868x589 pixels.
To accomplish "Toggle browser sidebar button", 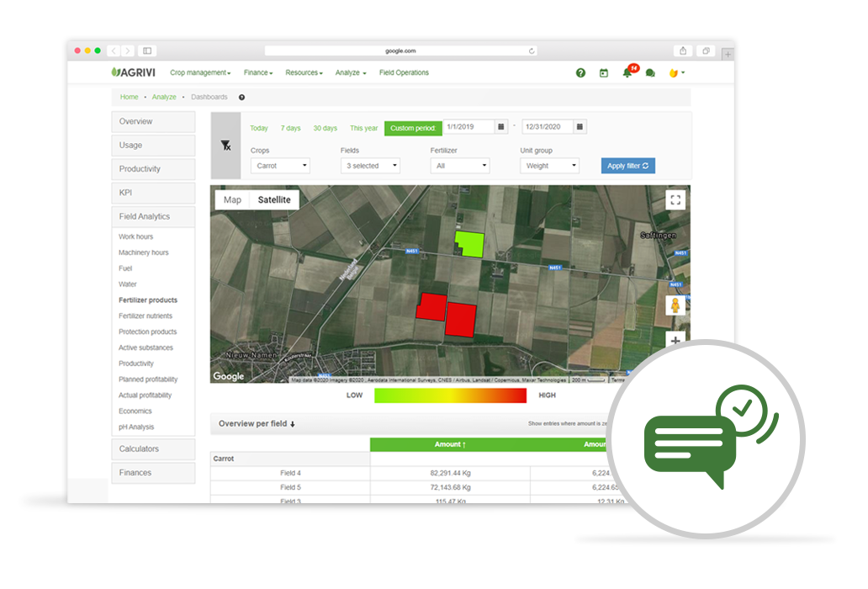I will click(x=147, y=51).
